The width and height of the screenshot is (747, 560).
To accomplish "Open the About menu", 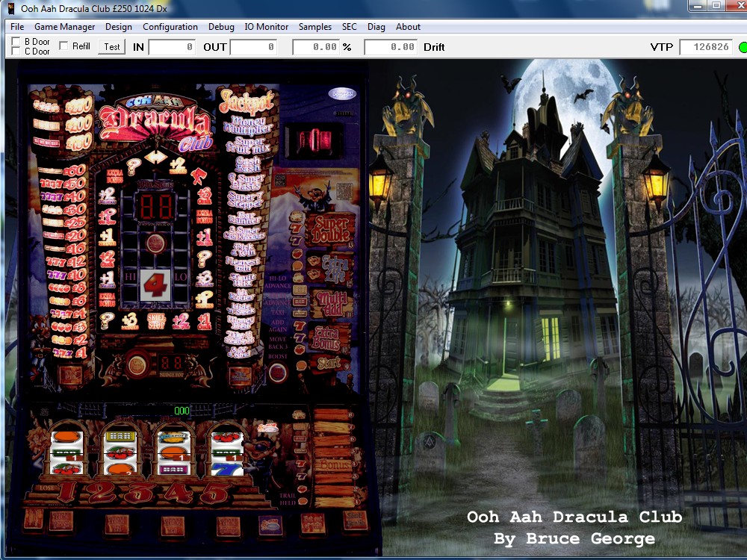I will click(408, 27).
